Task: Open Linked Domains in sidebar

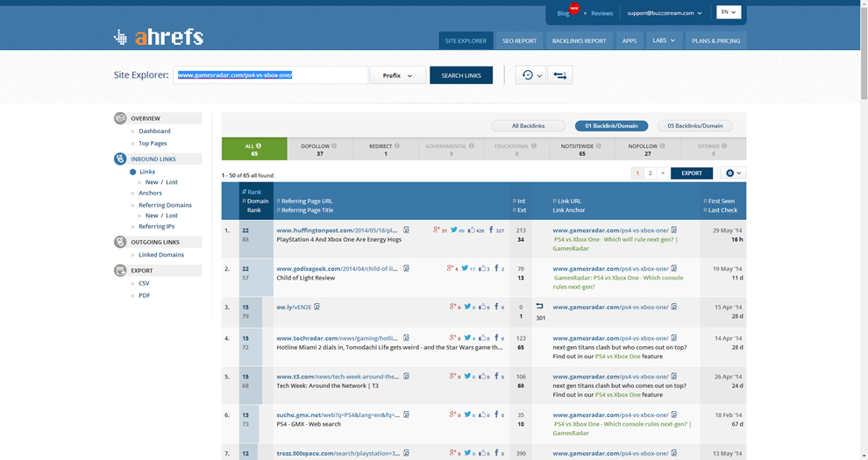Action: pos(161,255)
